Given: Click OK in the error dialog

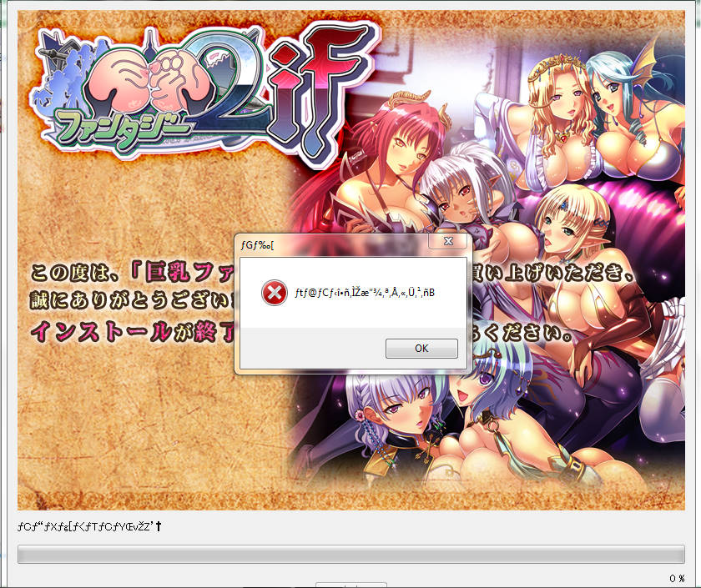Looking at the screenshot, I should (421, 349).
